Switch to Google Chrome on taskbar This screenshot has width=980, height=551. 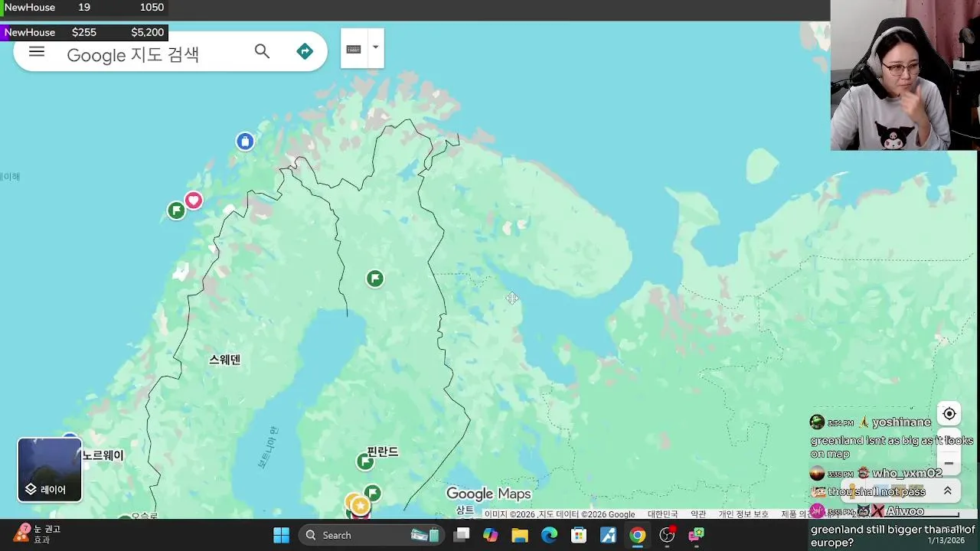point(637,535)
